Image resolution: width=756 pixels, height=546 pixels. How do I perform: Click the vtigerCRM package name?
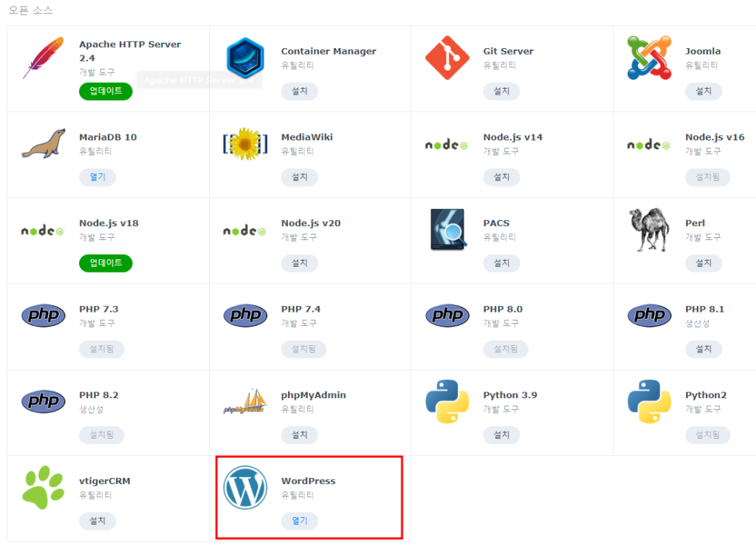[x=105, y=482]
